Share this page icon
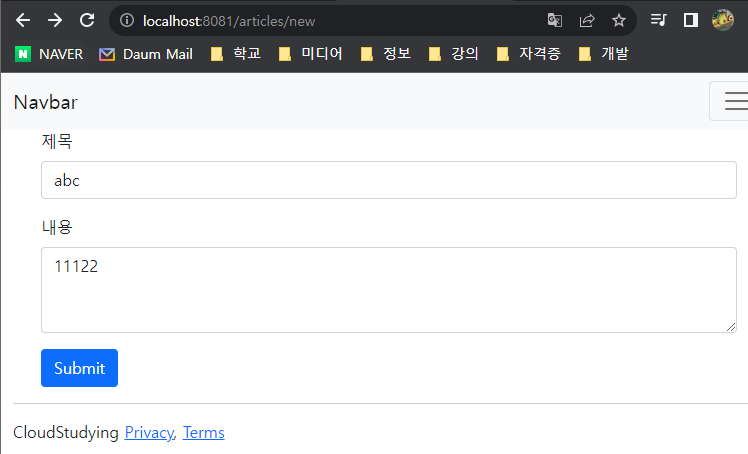Viewport: 748px width, 454px height. (x=587, y=21)
